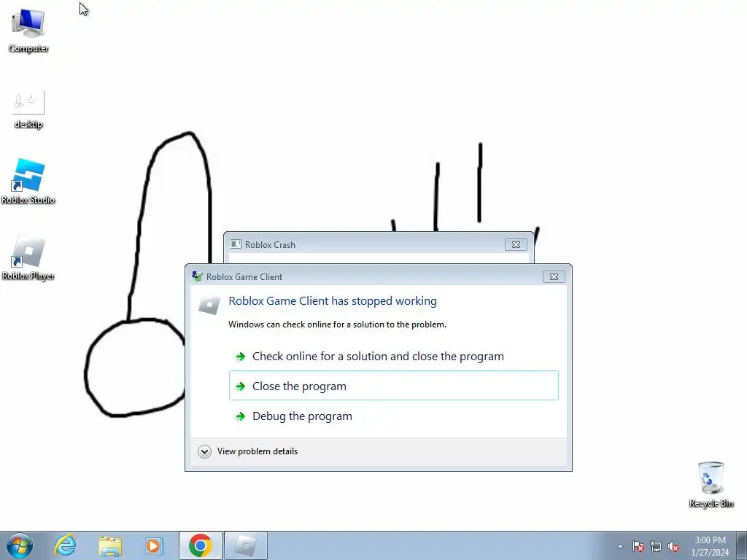Open the clock showing 3:00 PM

click(710, 540)
